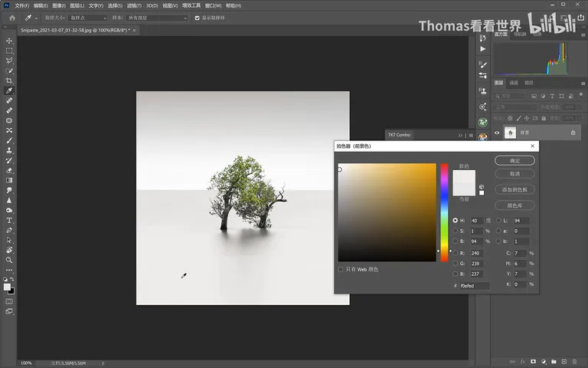The width and height of the screenshot is (588, 368).
Task: Select the R radio button
Action: [456, 253]
